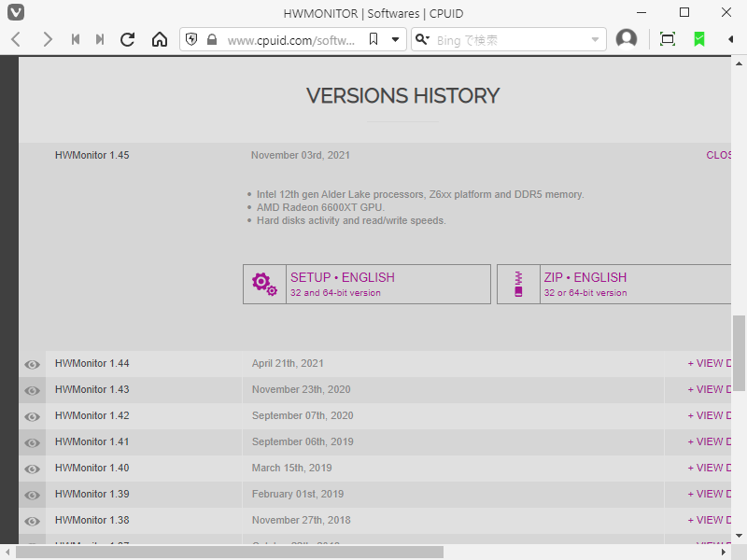747x560 pixels.
Task: View site security padlock info
Action: (x=212, y=39)
